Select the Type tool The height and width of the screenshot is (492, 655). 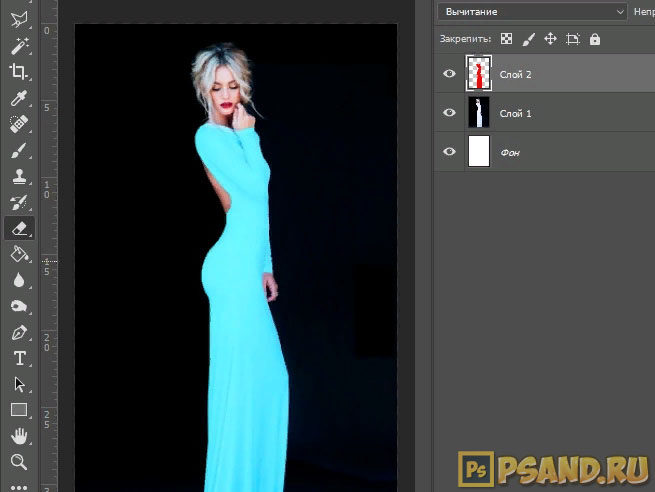click(19, 358)
